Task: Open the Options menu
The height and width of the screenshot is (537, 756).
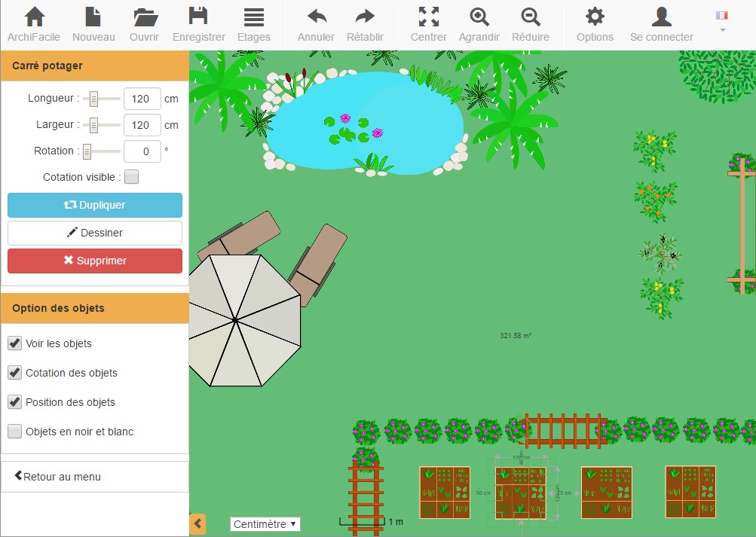Action: coord(594,17)
